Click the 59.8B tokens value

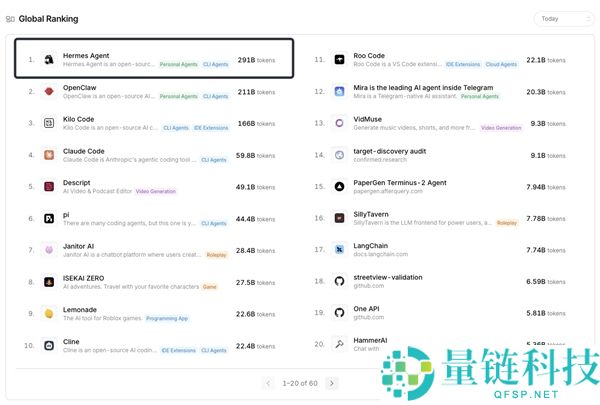255,155
